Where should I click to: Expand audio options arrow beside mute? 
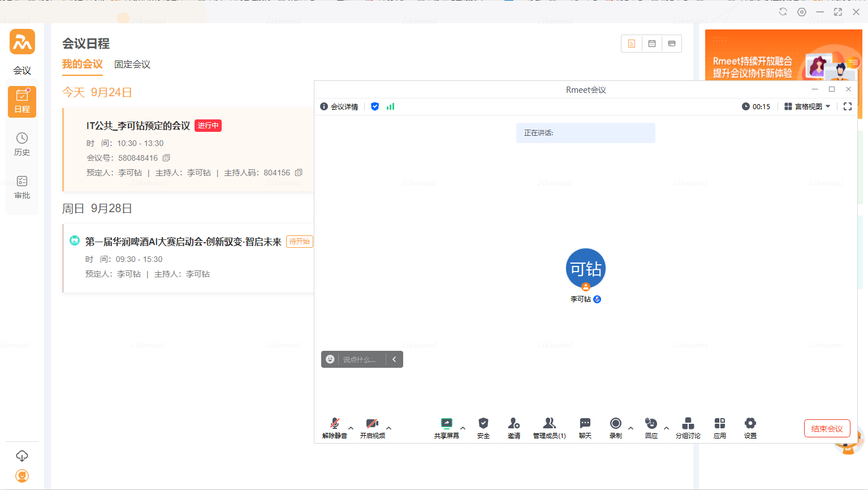tap(351, 428)
